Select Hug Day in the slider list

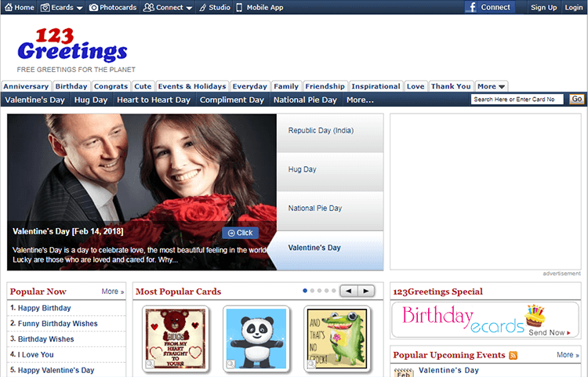coord(330,172)
